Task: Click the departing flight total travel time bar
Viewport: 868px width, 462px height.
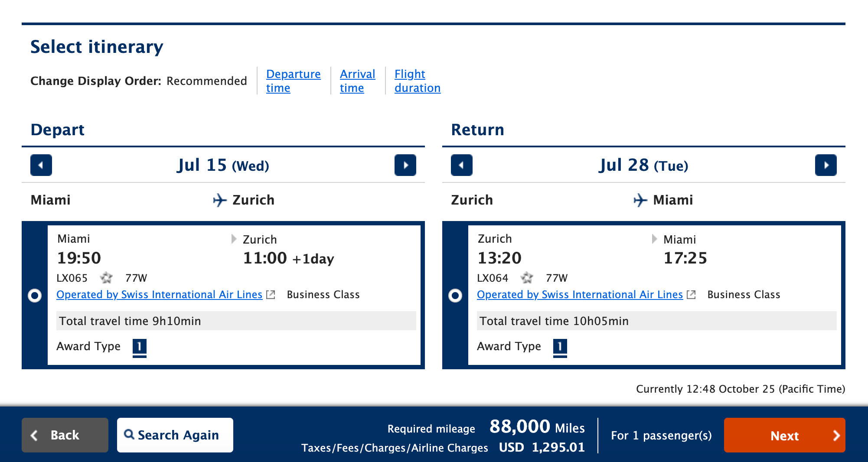Action: 236,321
